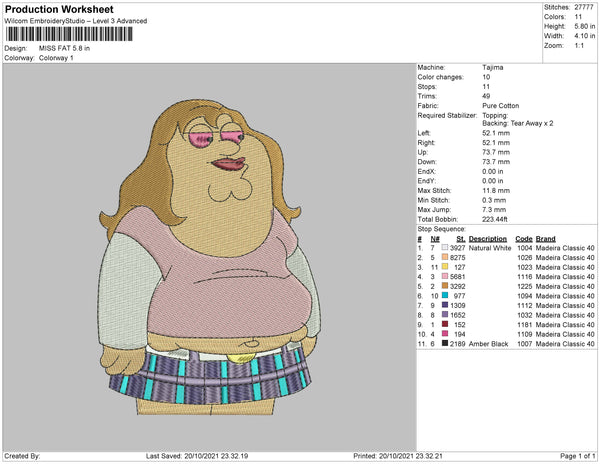Click the 'Brand' column header
Screen dimensions: 600x464
click(546, 239)
